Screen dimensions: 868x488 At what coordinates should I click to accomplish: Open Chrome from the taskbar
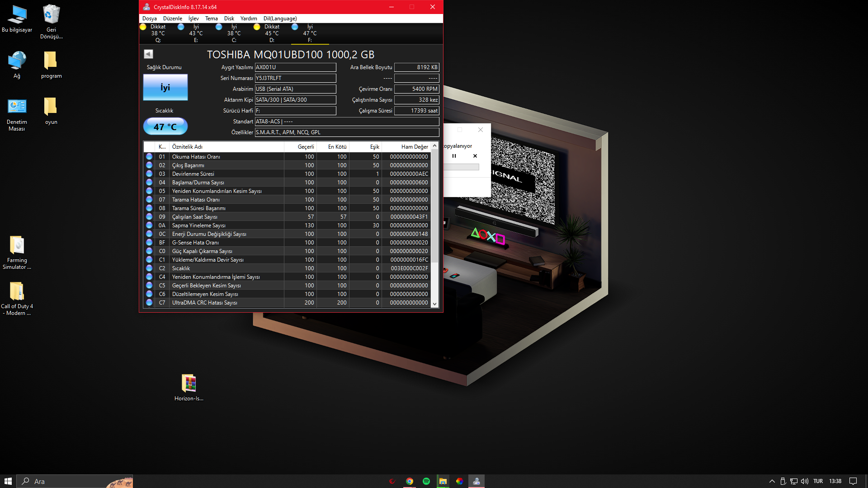pos(409,481)
